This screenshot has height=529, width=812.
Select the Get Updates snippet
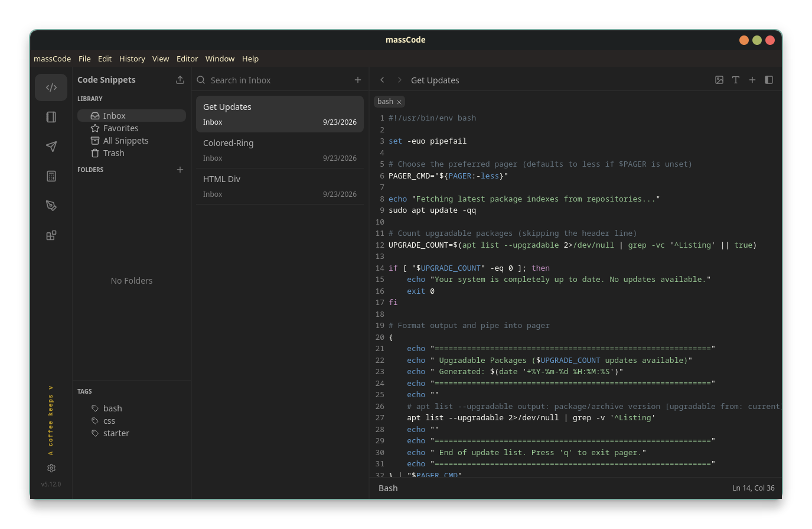(280, 114)
